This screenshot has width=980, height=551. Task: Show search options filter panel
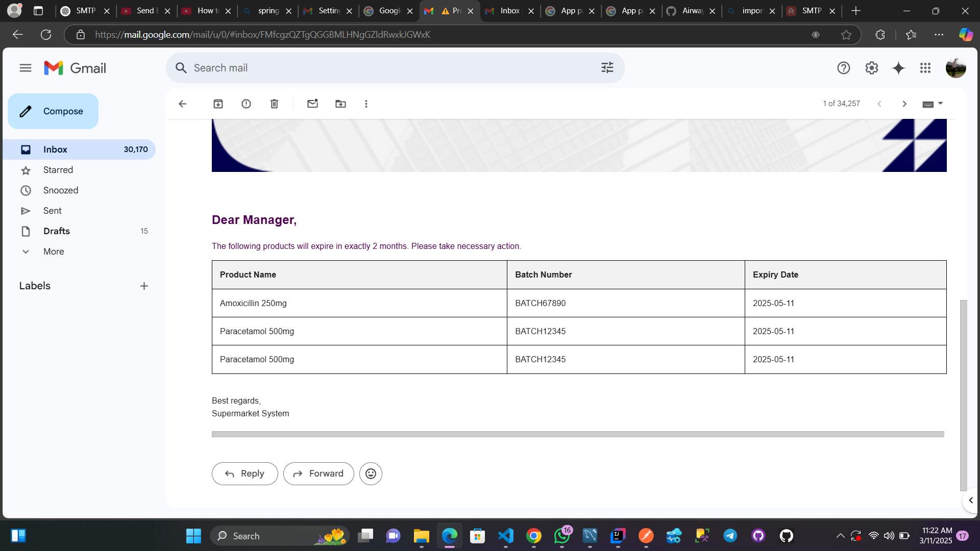pyautogui.click(x=607, y=68)
